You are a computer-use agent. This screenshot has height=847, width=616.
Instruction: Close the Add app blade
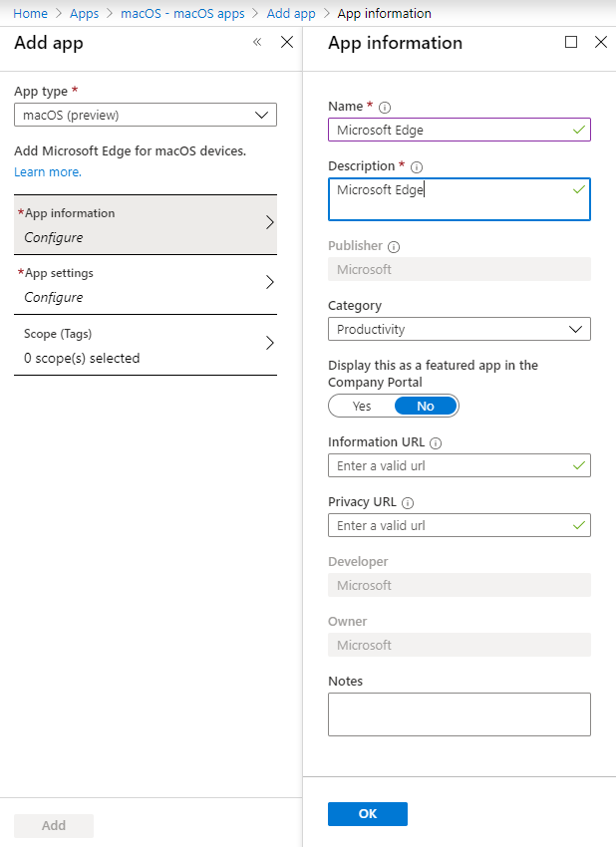pyautogui.click(x=287, y=42)
